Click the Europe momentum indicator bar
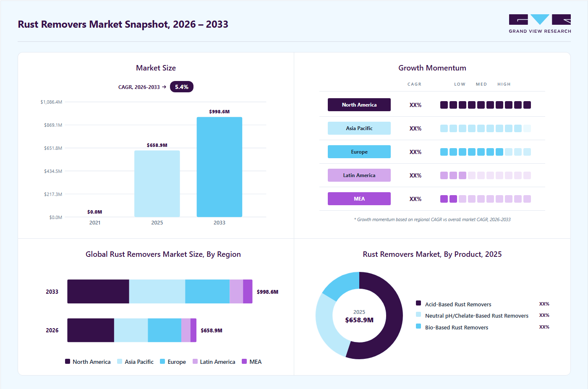This screenshot has width=588, height=389. point(486,152)
